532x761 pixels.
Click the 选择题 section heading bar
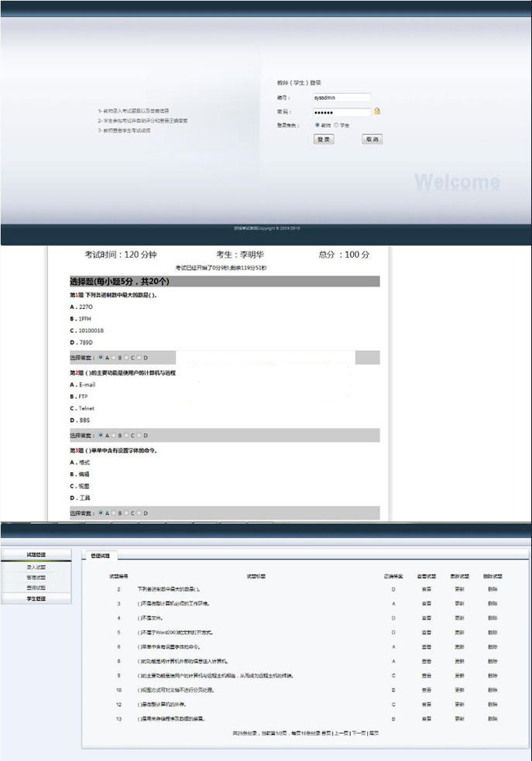[225, 282]
